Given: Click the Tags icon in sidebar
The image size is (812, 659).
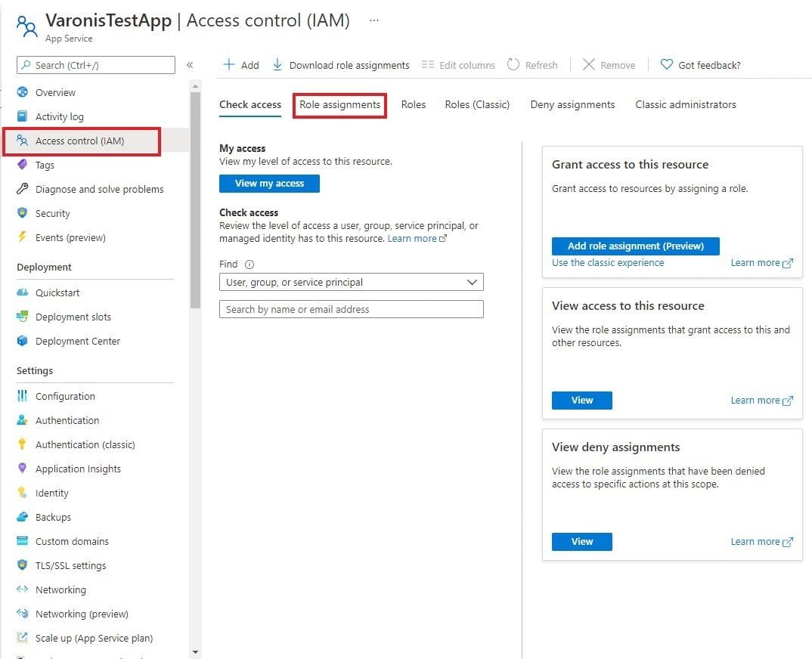Looking at the screenshot, I should tap(22, 165).
